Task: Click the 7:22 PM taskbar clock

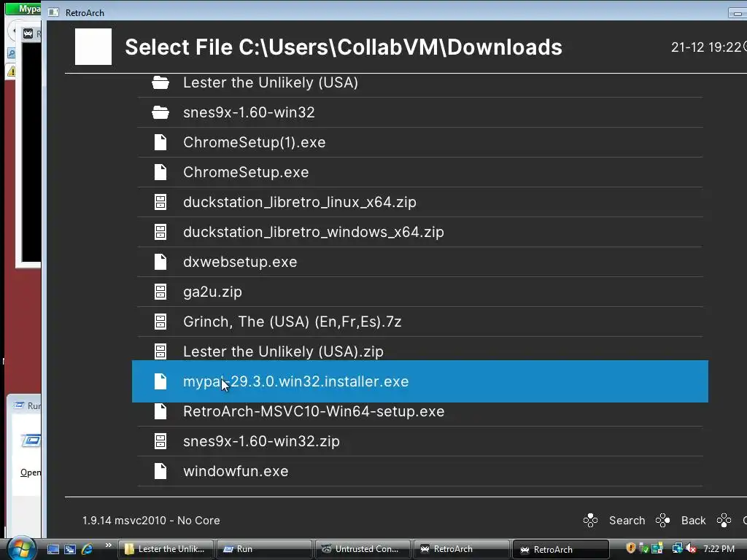Action: tap(719, 549)
